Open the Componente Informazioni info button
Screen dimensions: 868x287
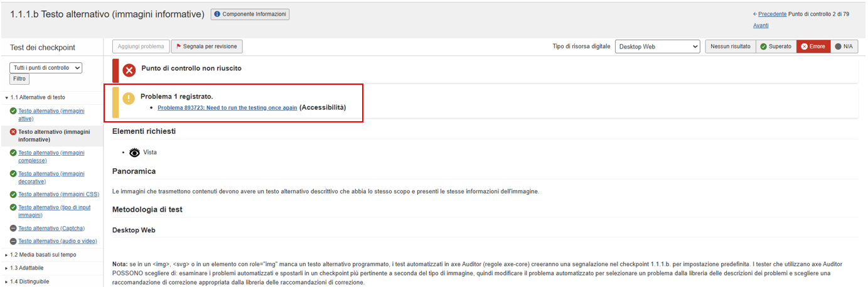point(250,14)
